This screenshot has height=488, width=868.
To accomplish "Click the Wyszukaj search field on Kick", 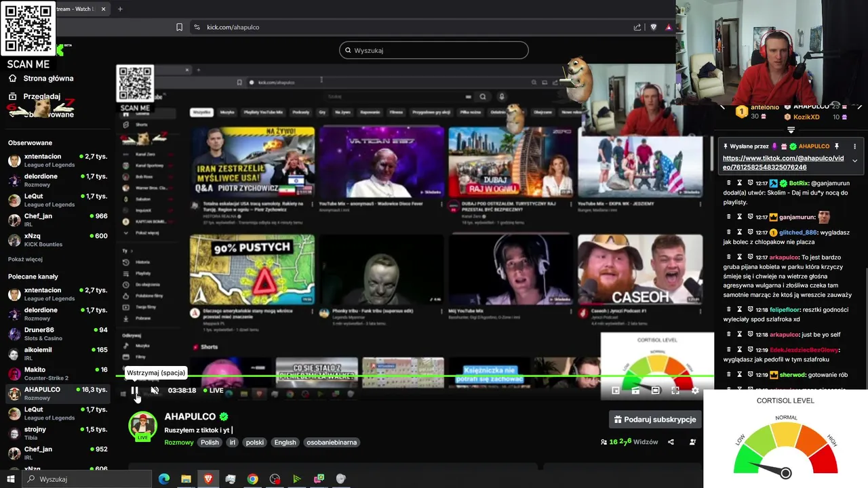I will (434, 50).
